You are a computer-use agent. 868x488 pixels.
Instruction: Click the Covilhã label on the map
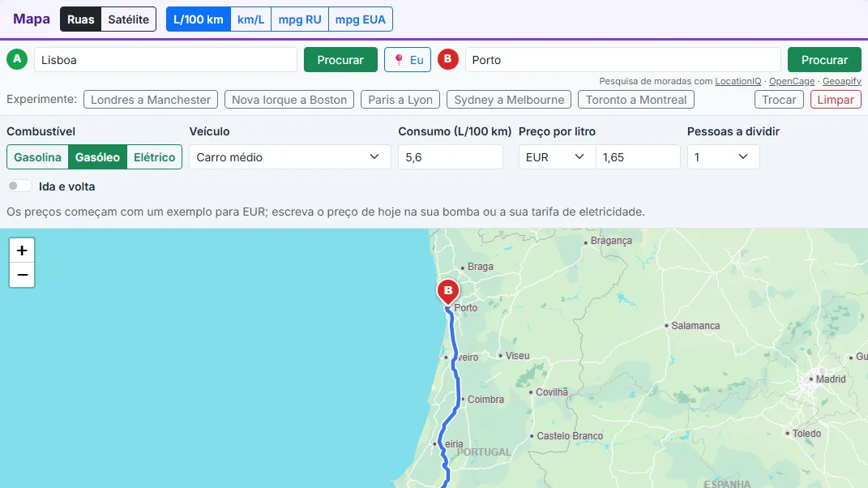click(x=551, y=392)
